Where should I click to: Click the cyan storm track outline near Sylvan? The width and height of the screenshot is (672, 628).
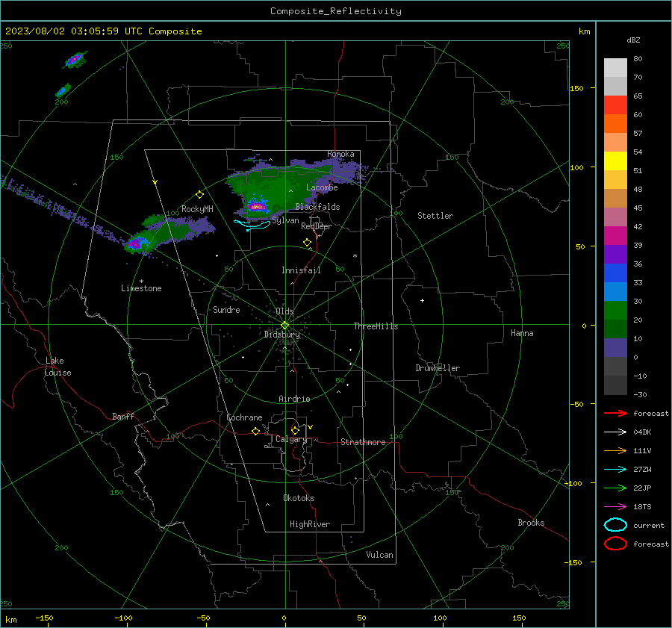pos(253,225)
